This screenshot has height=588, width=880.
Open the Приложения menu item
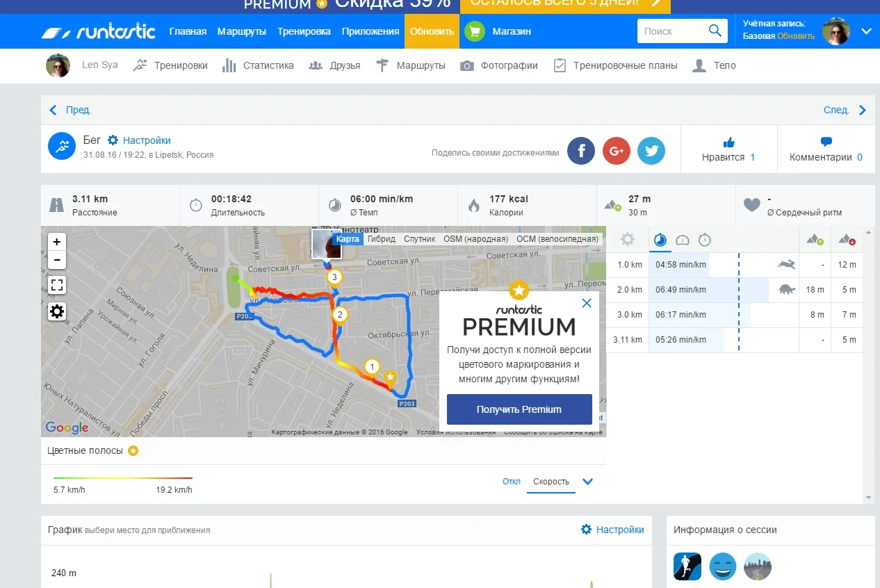coord(370,31)
